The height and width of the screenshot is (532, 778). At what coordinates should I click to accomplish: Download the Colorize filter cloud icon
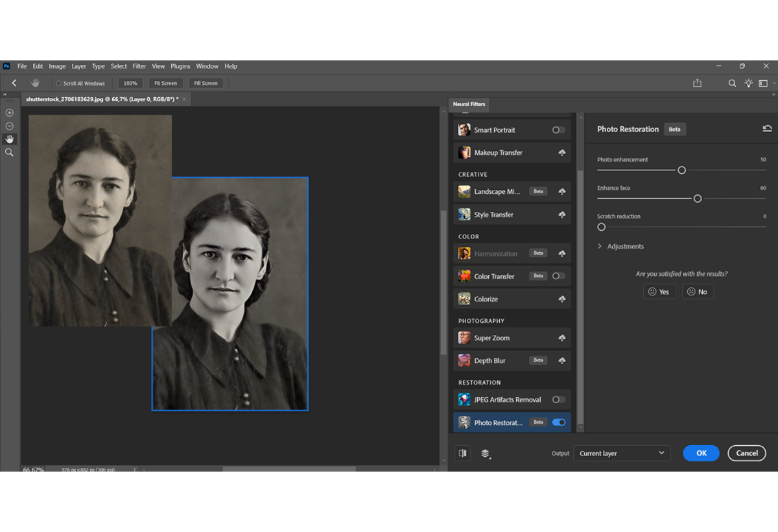[562, 299]
